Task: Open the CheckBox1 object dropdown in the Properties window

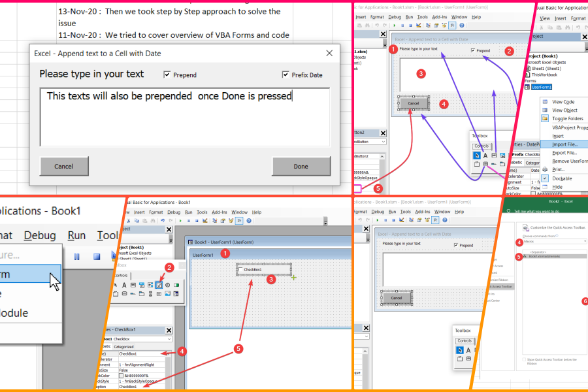Action: click(169, 338)
